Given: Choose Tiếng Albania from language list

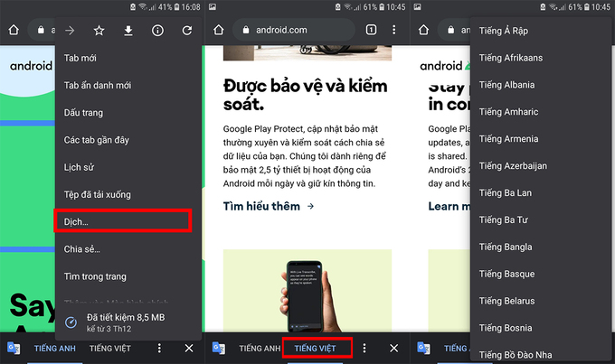Looking at the screenshot, I should click(x=540, y=85).
